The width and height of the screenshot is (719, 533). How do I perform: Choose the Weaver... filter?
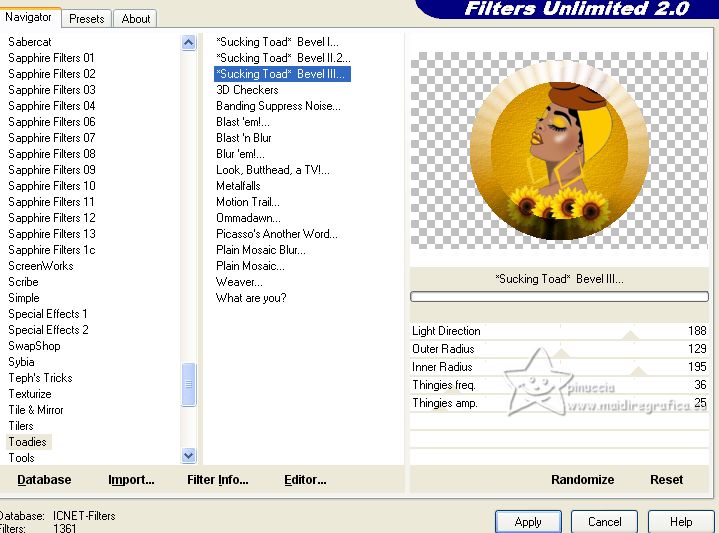239,283
